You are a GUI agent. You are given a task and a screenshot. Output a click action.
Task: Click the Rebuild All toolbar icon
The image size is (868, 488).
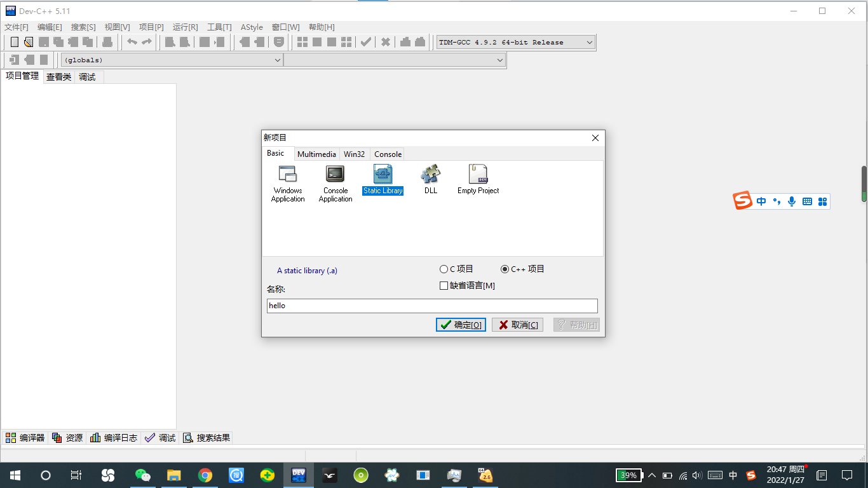pyautogui.click(x=346, y=42)
